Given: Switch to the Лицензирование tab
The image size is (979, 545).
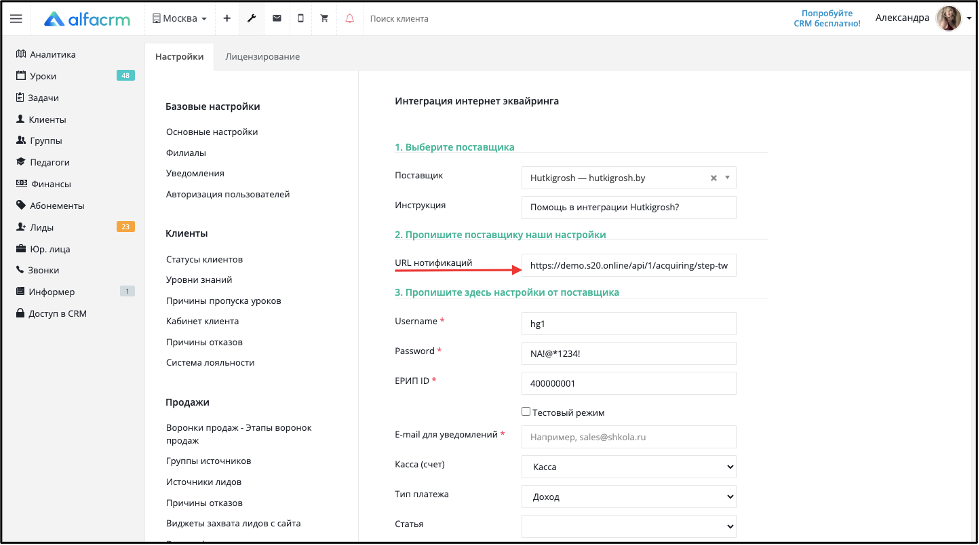Looking at the screenshot, I should [x=262, y=57].
